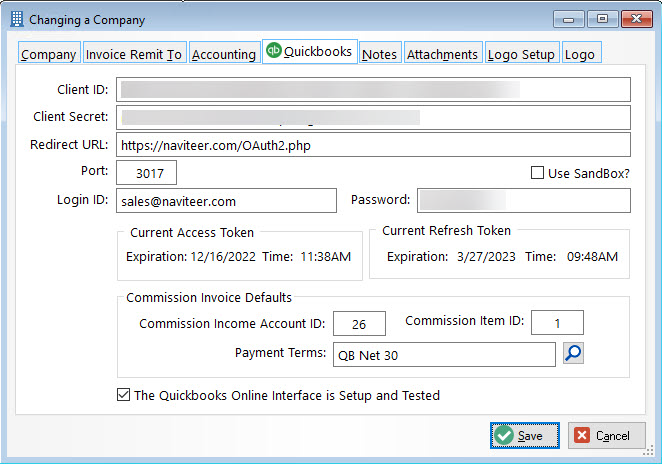Click the Commission Invoice Defaults group label
The height and width of the screenshot is (464, 662).
click(209, 298)
